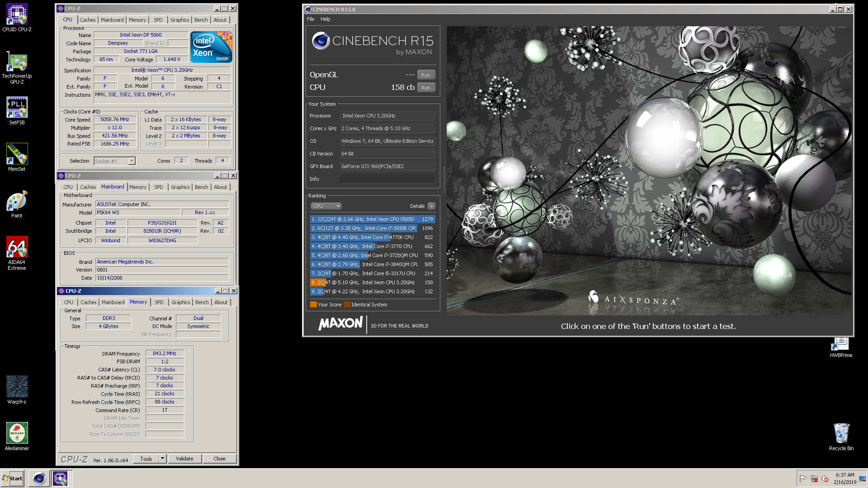Click the Validate button

[184, 459]
